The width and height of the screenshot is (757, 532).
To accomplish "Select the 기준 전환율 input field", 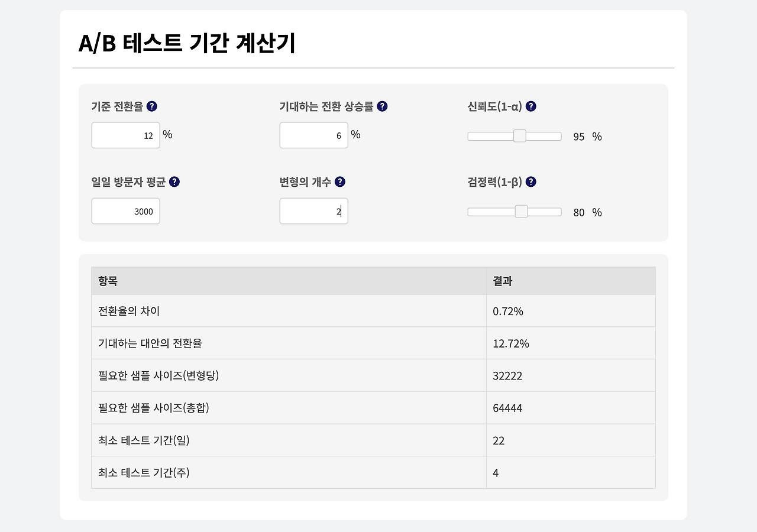I will (x=125, y=135).
